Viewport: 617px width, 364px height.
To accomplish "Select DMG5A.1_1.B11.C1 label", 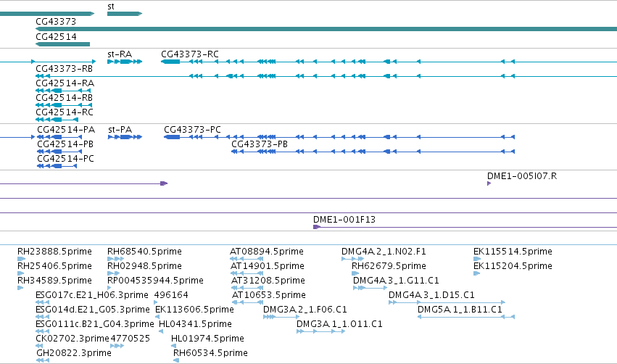I will [x=460, y=310].
